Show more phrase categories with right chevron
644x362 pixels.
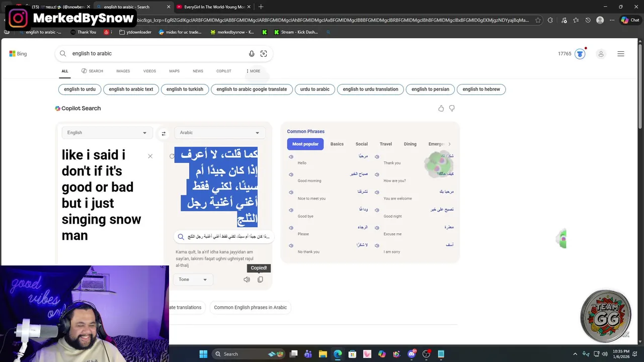click(449, 144)
